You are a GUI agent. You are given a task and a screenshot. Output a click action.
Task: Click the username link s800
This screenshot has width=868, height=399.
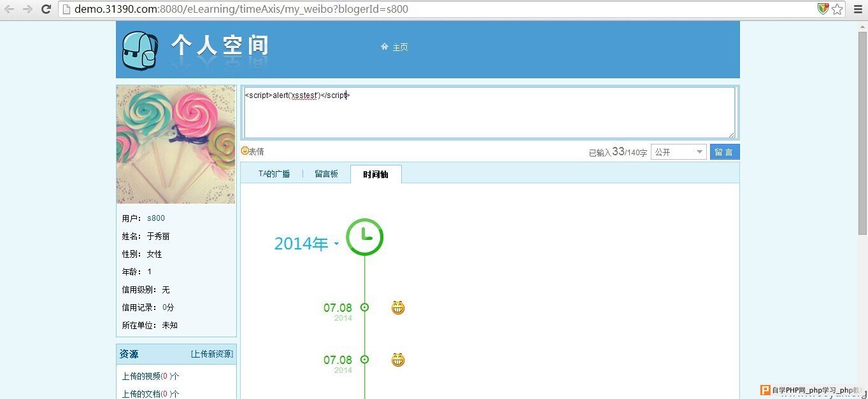156,218
